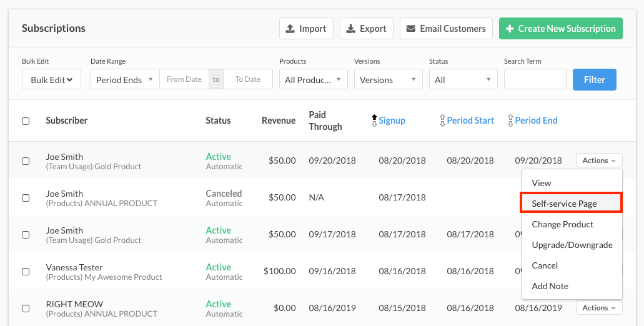Sort by the Period Start column link
644x326 pixels.
(x=470, y=121)
